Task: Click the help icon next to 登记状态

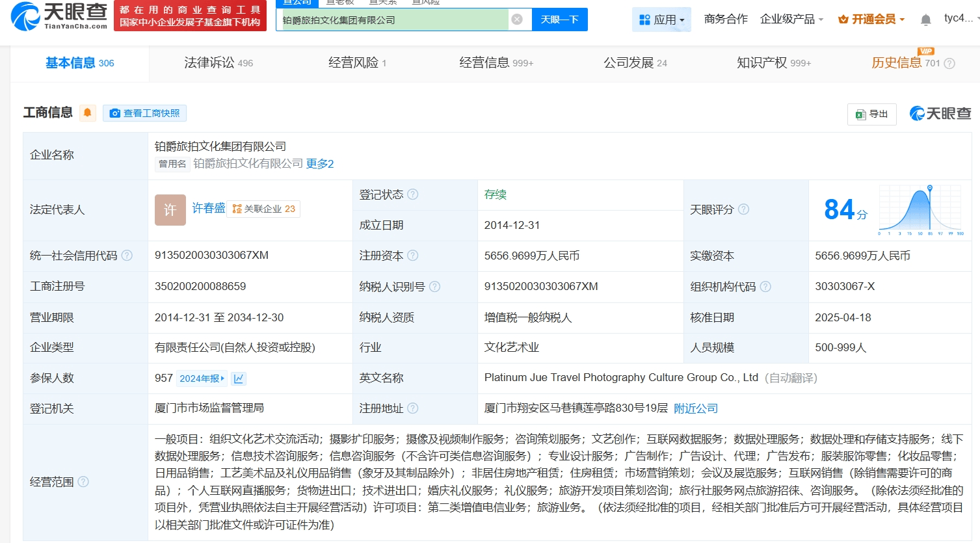Action: coord(413,194)
